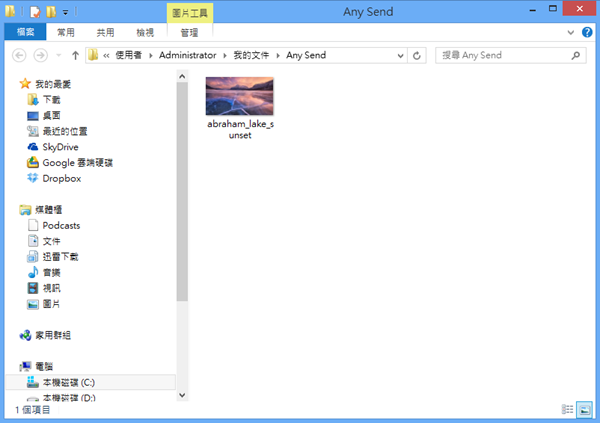Open 圖片 pictures library
Image resolution: width=600 pixels, height=423 pixels.
tap(51, 304)
